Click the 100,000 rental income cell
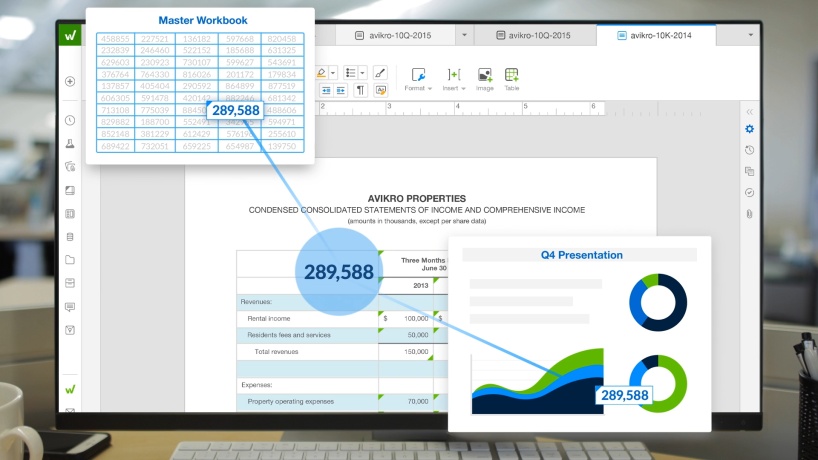This screenshot has height=460, width=818. coord(406,318)
